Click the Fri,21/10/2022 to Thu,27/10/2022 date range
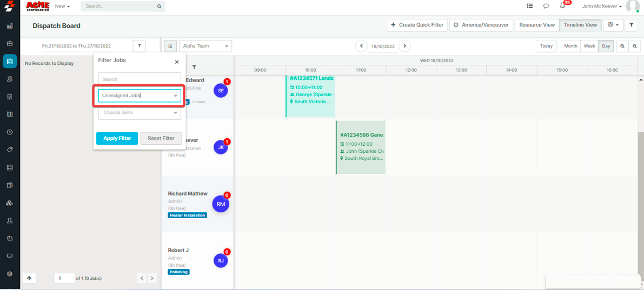 pyautogui.click(x=76, y=46)
